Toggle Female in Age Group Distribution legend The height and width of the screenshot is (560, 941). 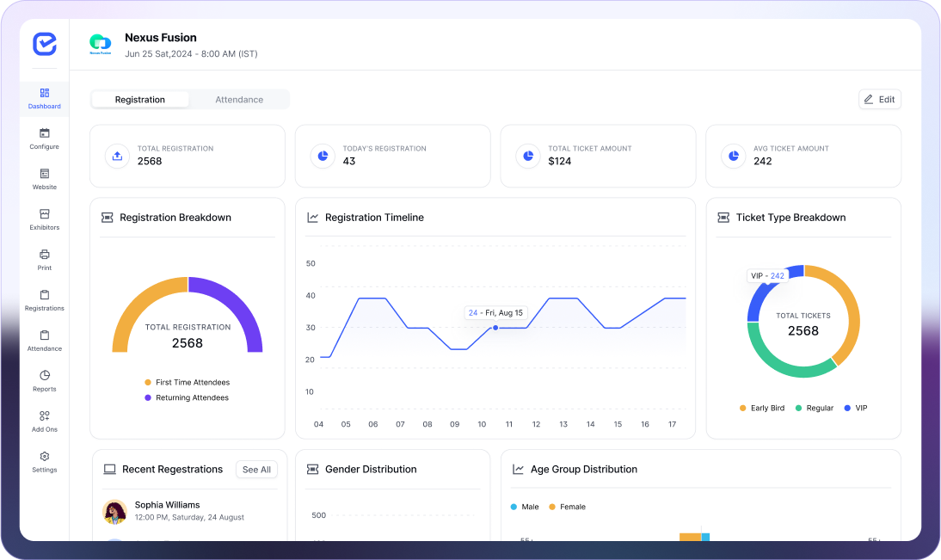point(567,507)
